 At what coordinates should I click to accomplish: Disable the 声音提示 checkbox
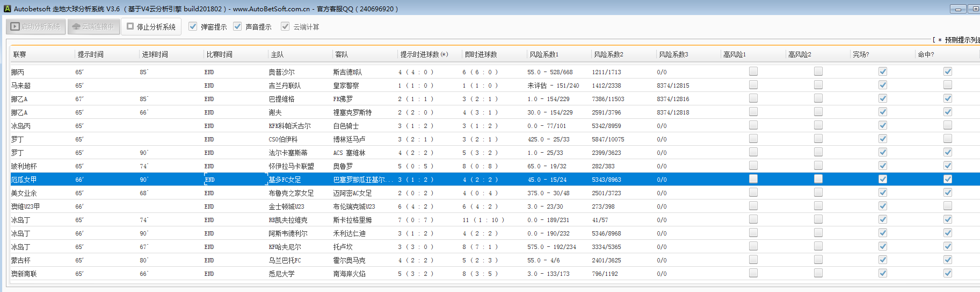[237, 26]
